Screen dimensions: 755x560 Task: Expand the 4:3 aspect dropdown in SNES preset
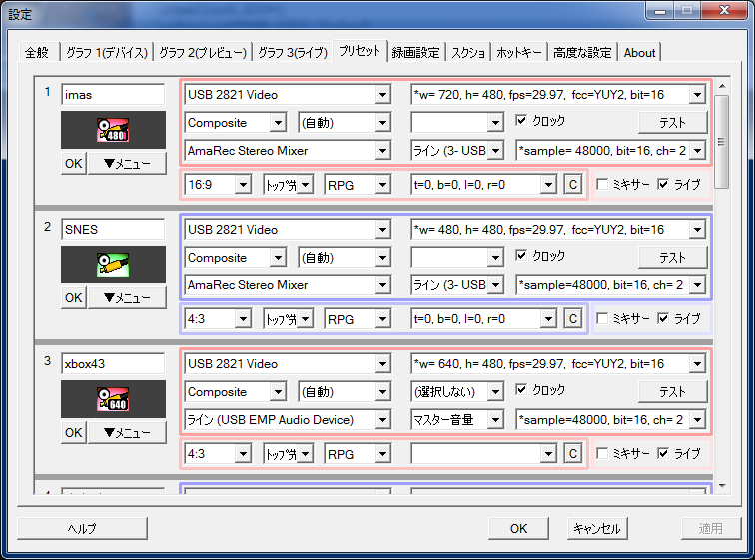tap(218, 319)
